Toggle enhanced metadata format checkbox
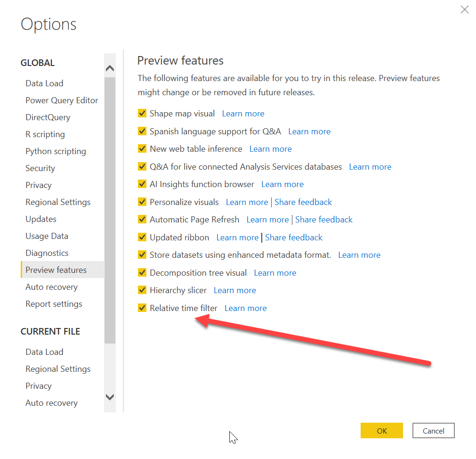Screen dimensions: 476x459 [142, 254]
